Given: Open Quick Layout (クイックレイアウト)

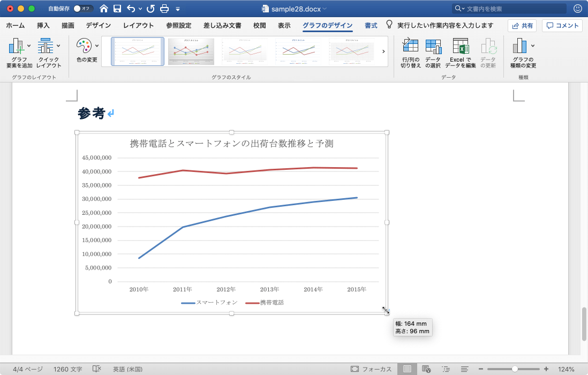Looking at the screenshot, I should (49, 53).
